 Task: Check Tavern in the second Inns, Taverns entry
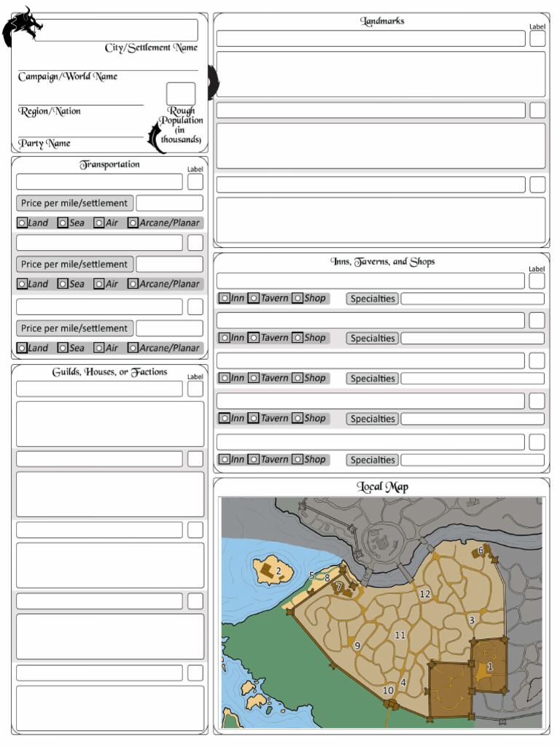tap(254, 338)
